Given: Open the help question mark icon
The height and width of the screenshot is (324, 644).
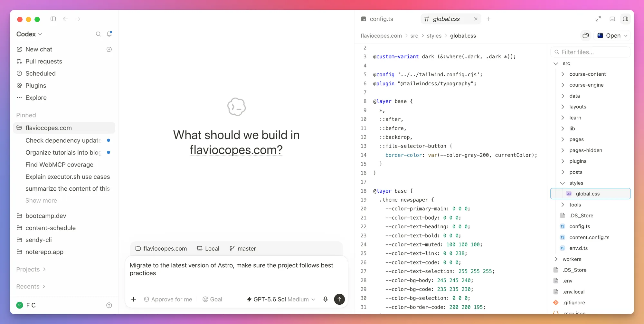Looking at the screenshot, I should coord(109,305).
